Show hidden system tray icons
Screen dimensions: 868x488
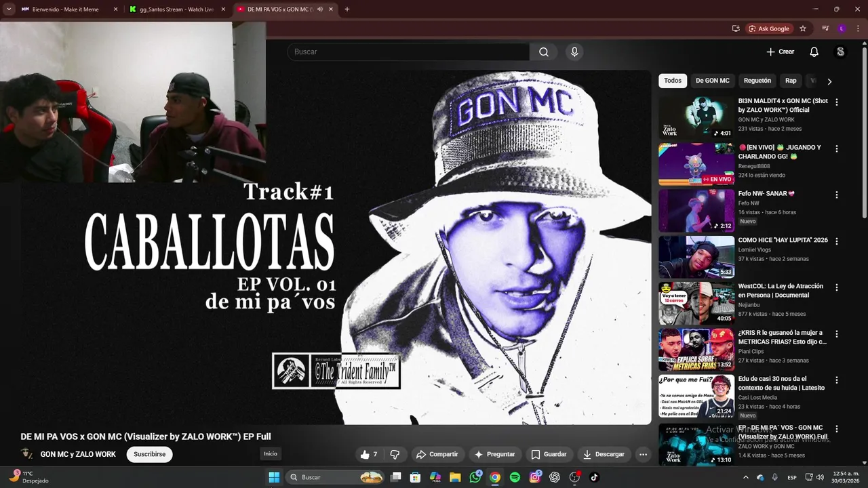[746, 477]
